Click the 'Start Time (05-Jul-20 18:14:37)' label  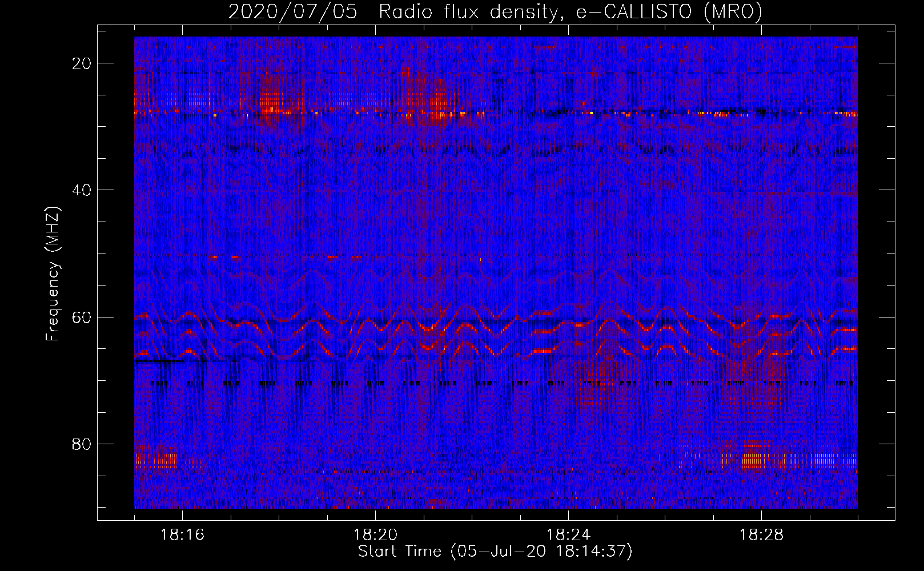pyautogui.click(x=495, y=552)
